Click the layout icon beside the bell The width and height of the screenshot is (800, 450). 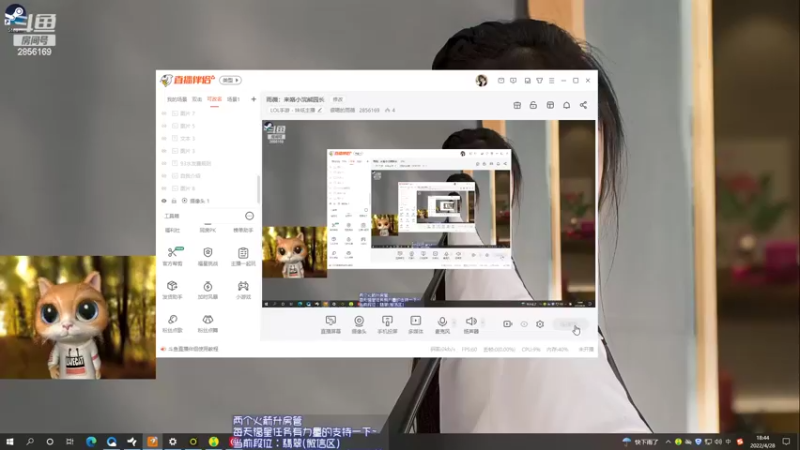(550, 105)
